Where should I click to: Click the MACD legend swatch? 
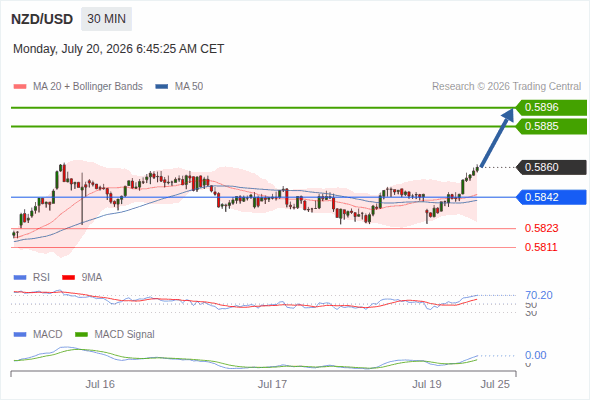20,335
